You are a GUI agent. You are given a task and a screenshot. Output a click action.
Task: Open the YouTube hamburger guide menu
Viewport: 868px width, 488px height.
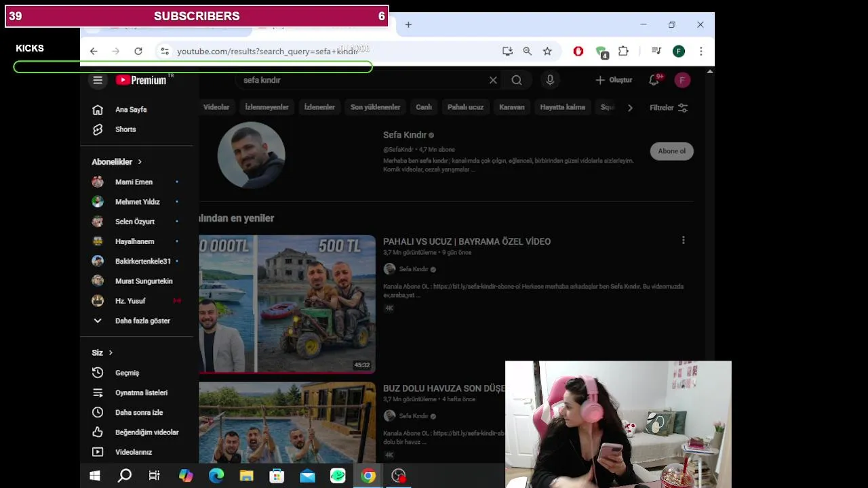(x=98, y=80)
